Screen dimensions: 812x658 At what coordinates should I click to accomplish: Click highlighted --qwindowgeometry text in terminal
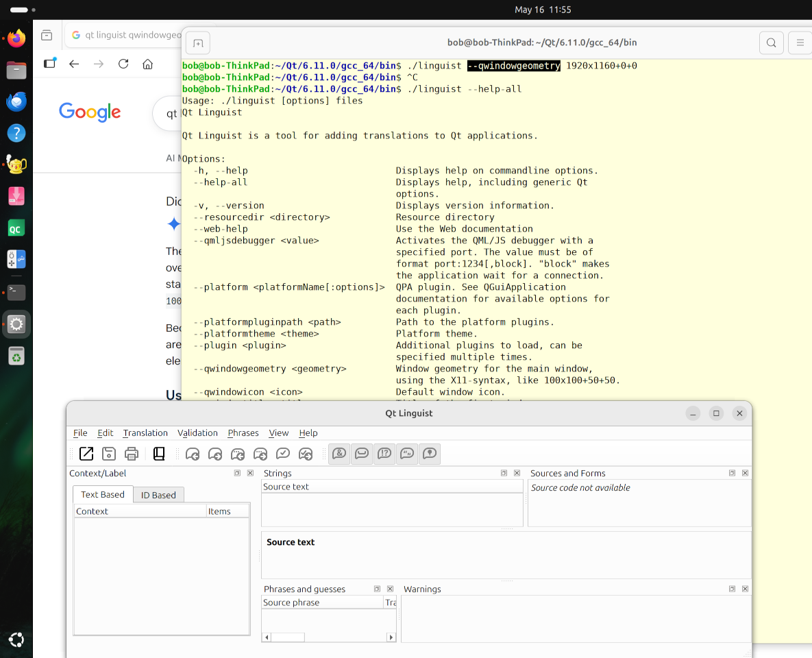coord(514,66)
